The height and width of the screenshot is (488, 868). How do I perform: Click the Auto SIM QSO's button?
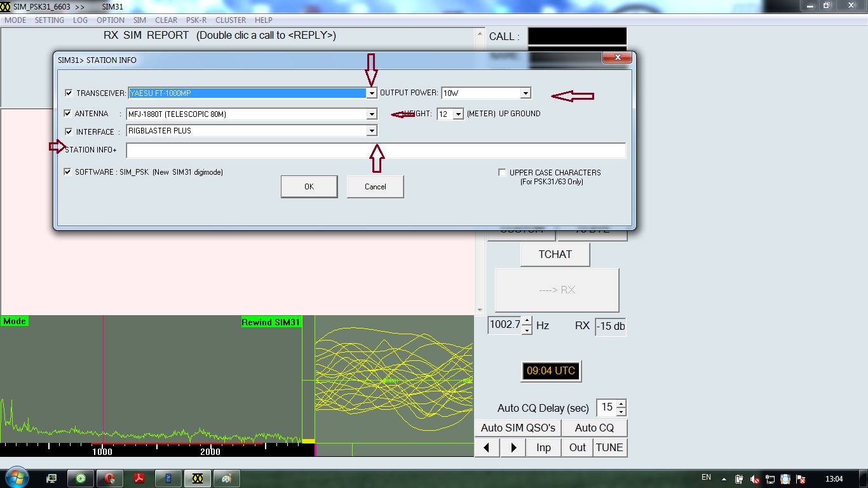[518, 428]
